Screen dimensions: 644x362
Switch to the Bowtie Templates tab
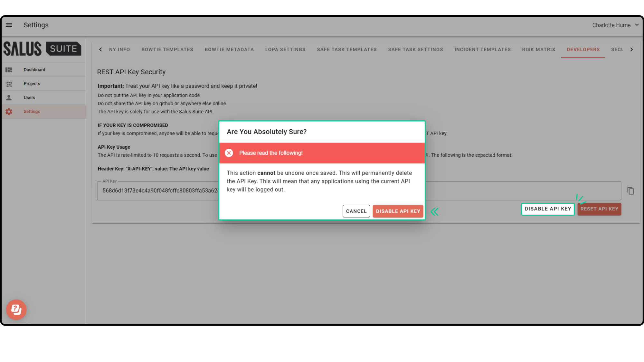[x=167, y=49]
